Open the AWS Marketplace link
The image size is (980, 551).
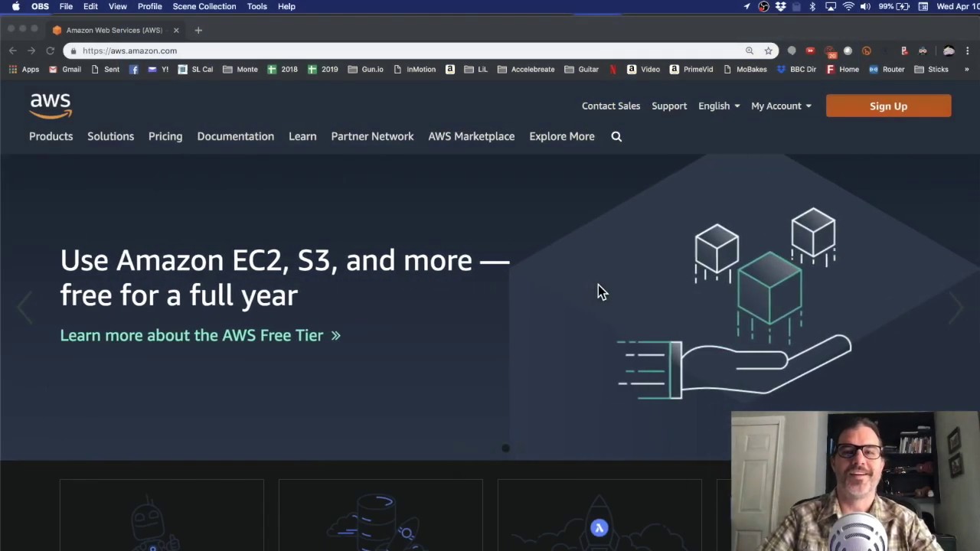click(x=472, y=136)
